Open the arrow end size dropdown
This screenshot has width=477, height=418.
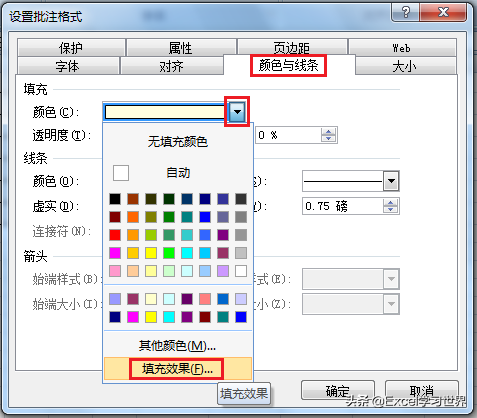pos(391,304)
